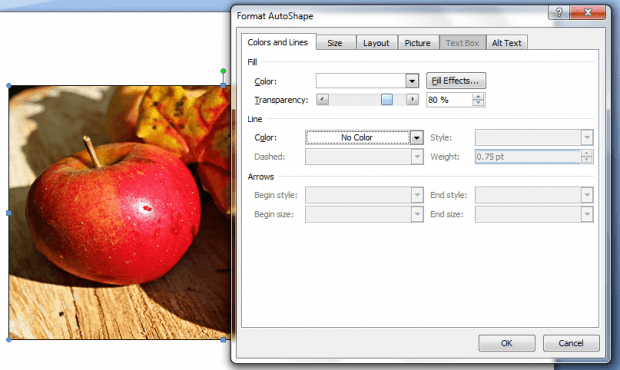Click the Help question mark button

tap(559, 12)
